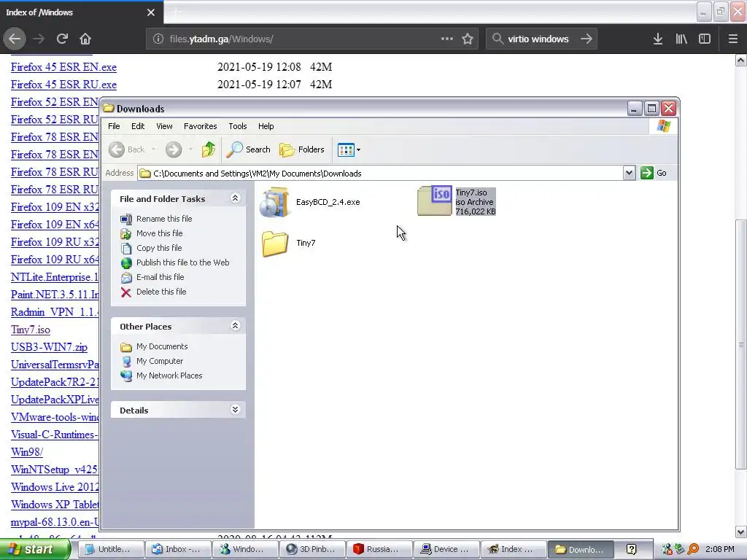This screenshot has height=560, width=747.
Task: Click Publish this file to the Web
Action: click(182, 262)
